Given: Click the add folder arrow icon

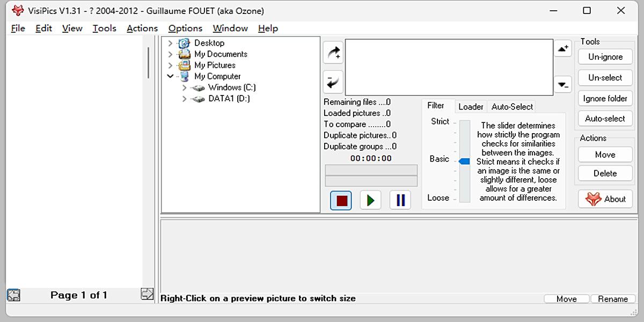Looking at the screenshot, I should 333,52.
